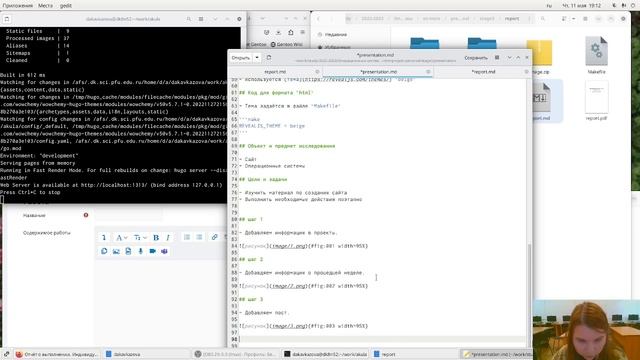Click the insert file icon in web editor

pos(128,251)
